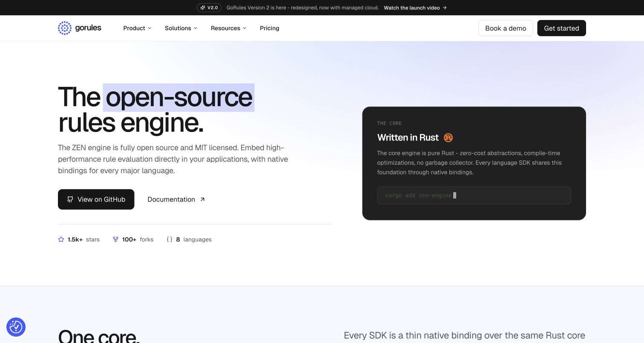644x343 pixels.
Task: Open the Product menu
Action: pos(137,28)
